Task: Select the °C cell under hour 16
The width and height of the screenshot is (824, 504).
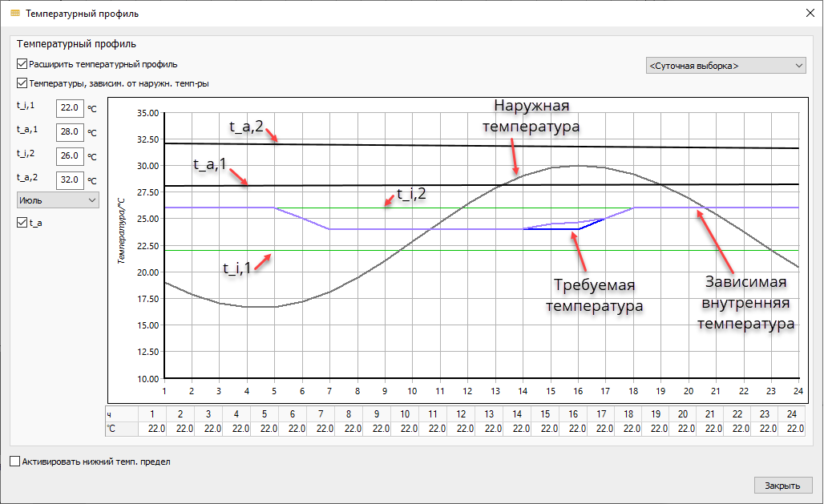Action: (x=573, y=429)
